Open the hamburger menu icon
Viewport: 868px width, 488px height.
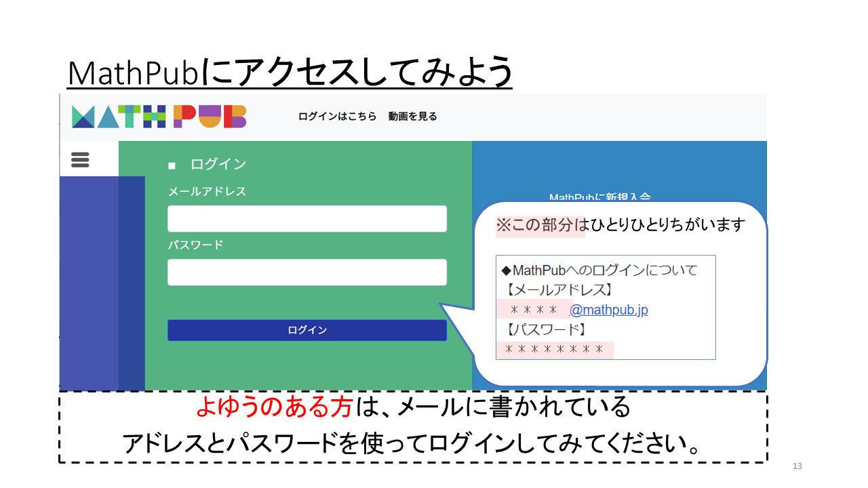[80, 159]
